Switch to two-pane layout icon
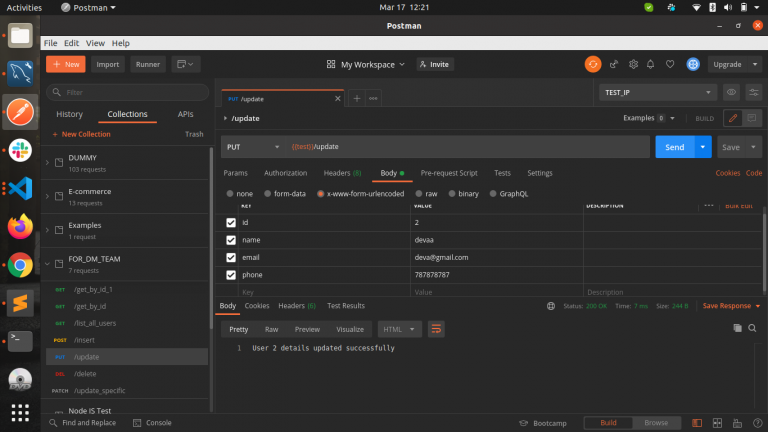Screen dimensions: 768x432 click(x=717, y=423)
